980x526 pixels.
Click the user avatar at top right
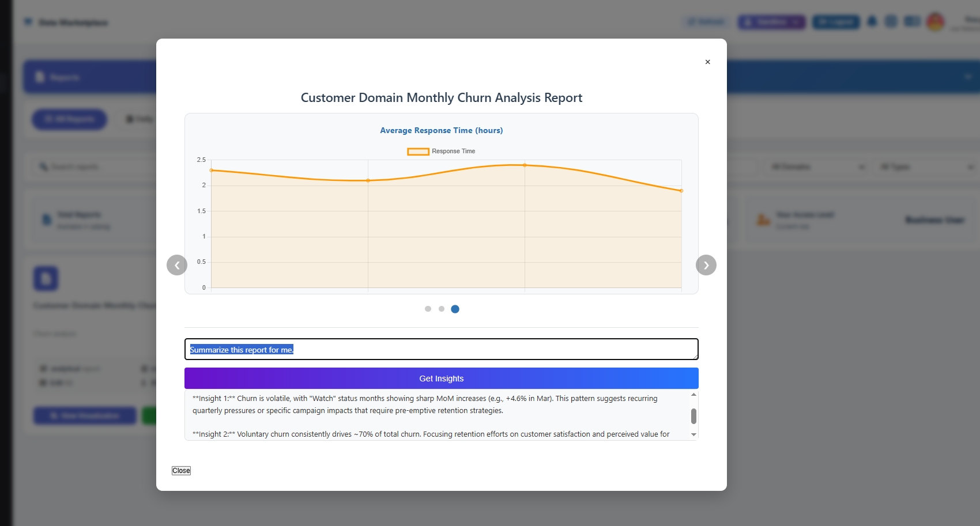coord(935,22)
